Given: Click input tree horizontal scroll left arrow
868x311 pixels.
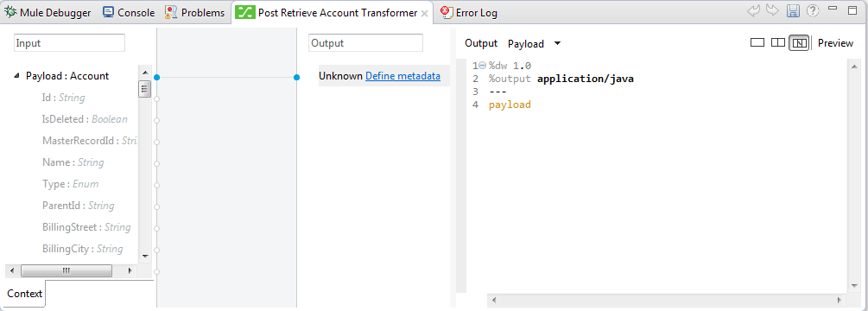Looking at the screenshot, I should [11, 270].
